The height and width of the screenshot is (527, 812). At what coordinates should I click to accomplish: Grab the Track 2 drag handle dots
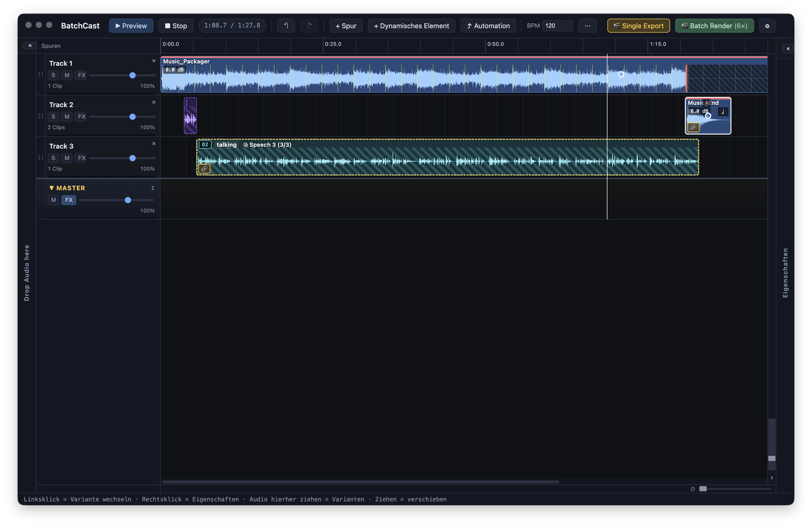coord(41,116)
